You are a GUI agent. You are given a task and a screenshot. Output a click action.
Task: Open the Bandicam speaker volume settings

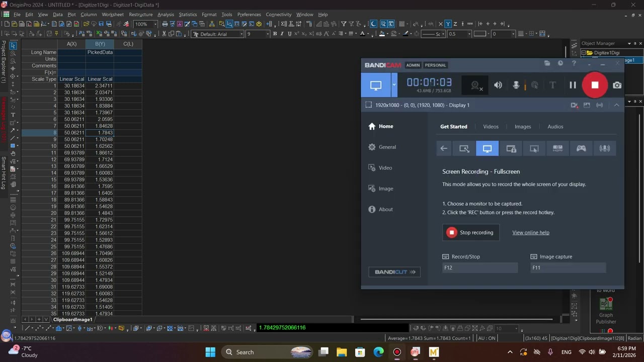click(498, 85)
